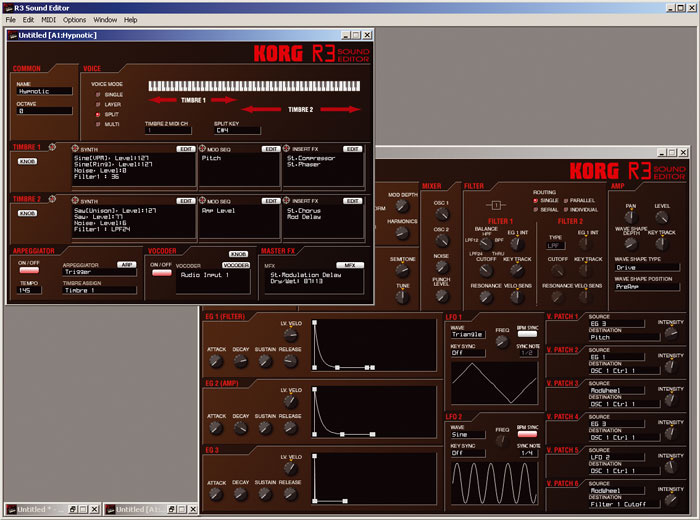
Task: Click the icon beside Timbre 1 SYNTH
Action: point(75,149)
